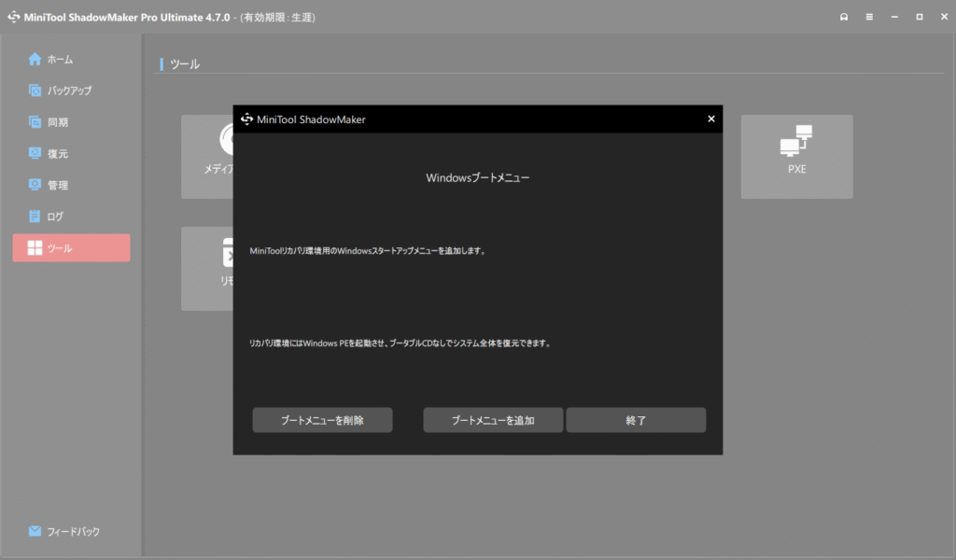Image resolution: width=956 pixels, height=560 pixels.
Task: Click the フィードバック link at bottom
Action: click(64, 531)
